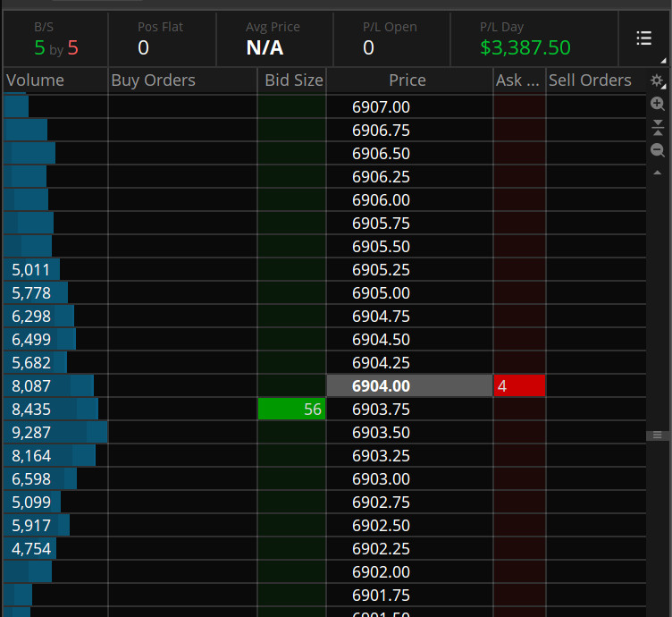672x617 pixels.
Task: Click price 6906.75
Action: click(x=381, y=131)
